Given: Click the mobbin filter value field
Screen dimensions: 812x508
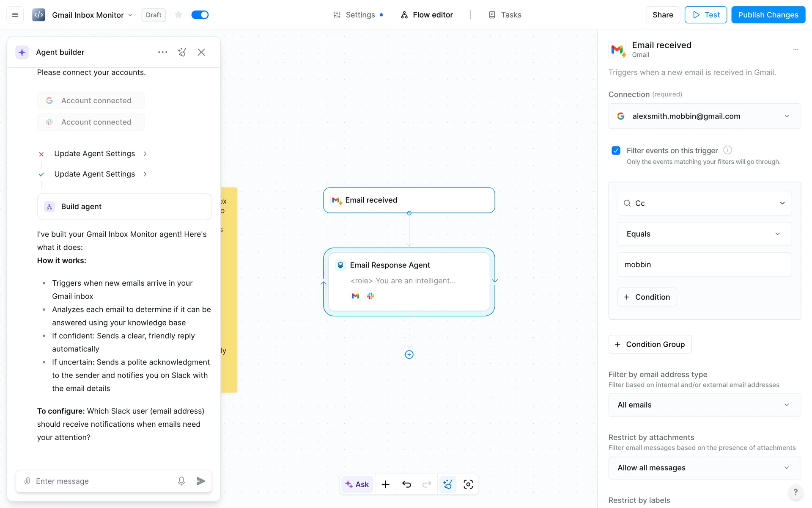Looking at the screenshot, I should point(704,265).
